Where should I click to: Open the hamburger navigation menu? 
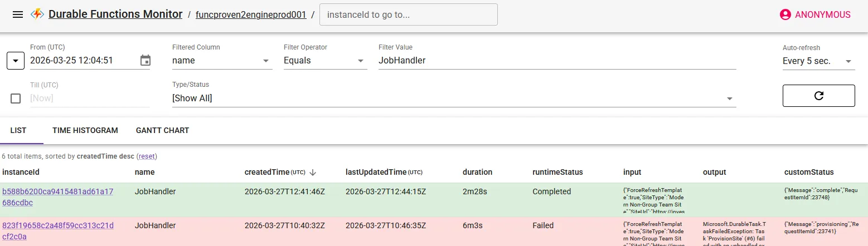[18, 14]
